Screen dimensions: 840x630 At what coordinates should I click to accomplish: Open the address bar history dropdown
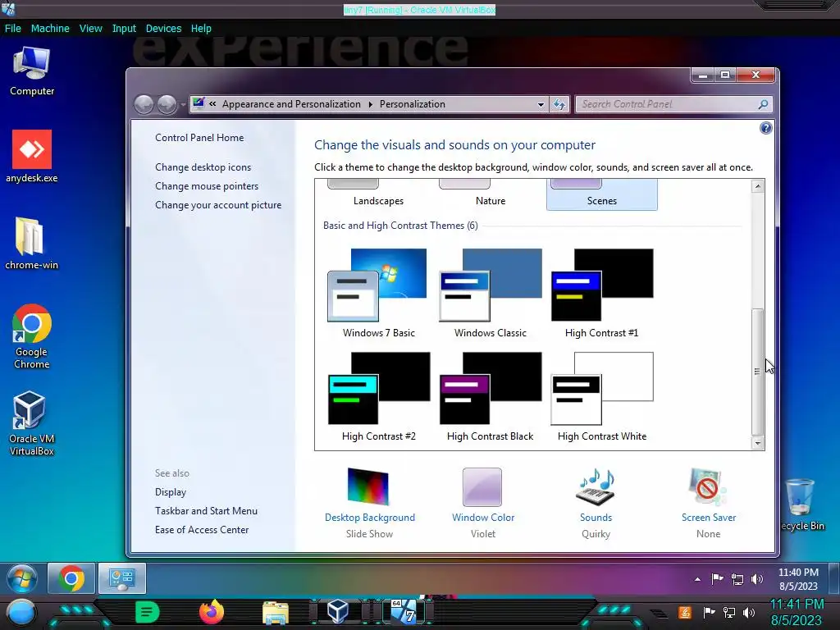[x=541, y=104]
